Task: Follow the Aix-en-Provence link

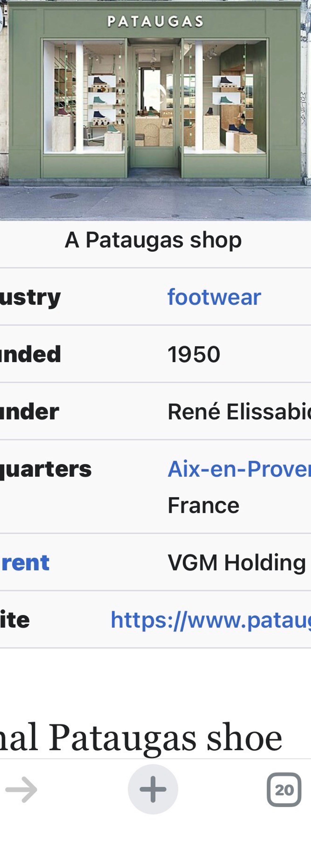Action: click(x=239, y=469)
